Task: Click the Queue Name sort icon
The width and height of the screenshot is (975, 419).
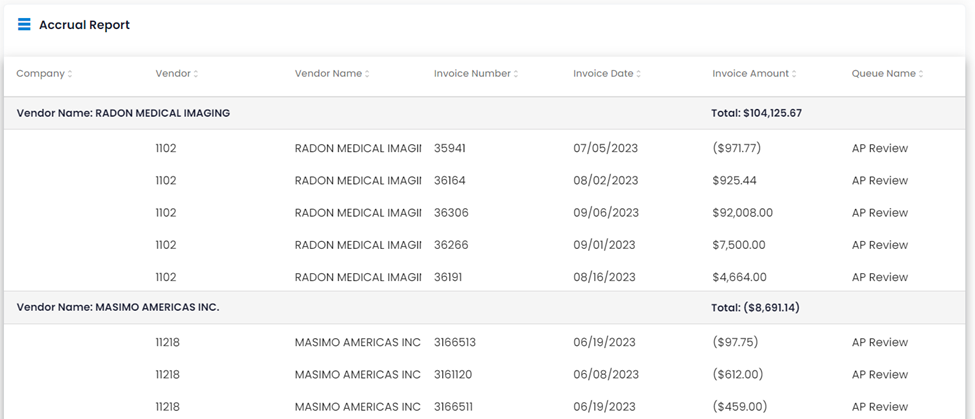Action: coord(921,74)
